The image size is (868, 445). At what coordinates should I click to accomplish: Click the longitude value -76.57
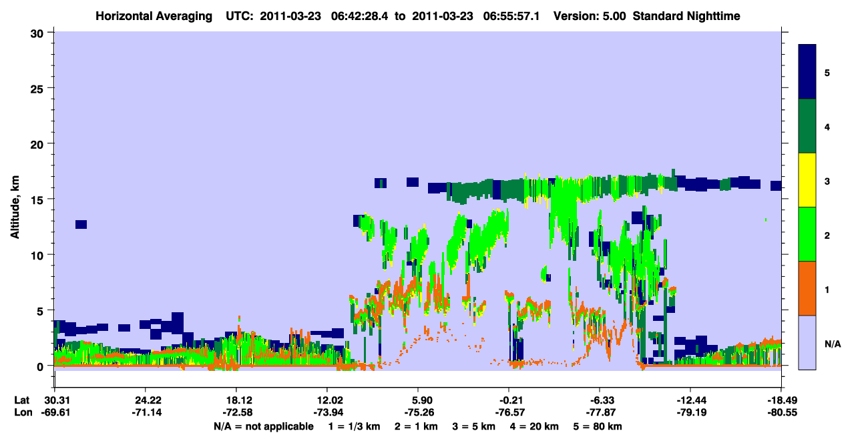pyautogui.click(x=509, y=412)
